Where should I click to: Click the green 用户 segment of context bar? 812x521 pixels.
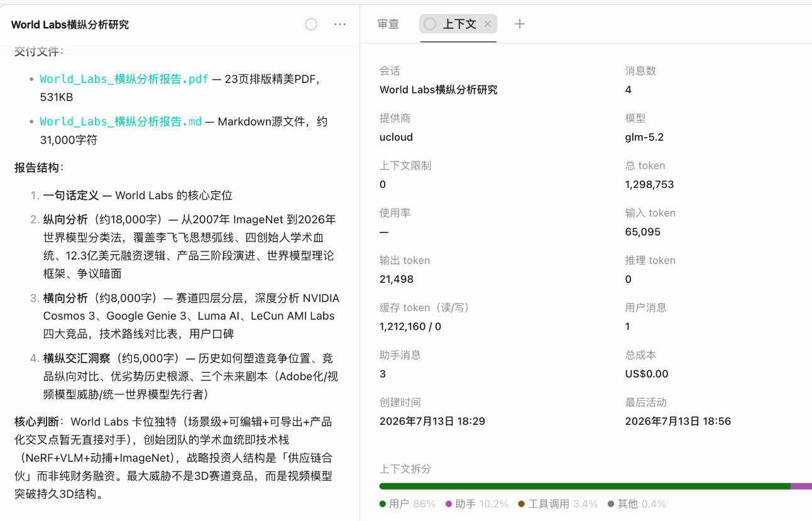click(584, 486)
